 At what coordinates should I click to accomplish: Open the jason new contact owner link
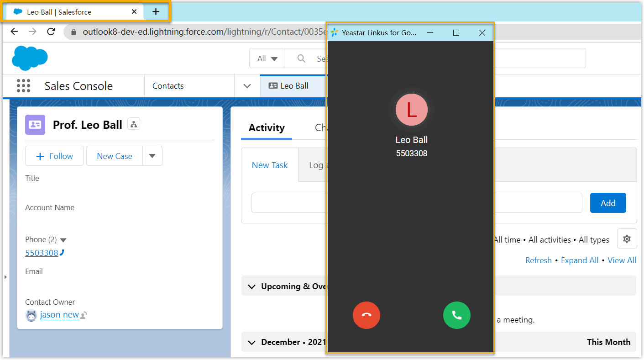pos(59,315)
